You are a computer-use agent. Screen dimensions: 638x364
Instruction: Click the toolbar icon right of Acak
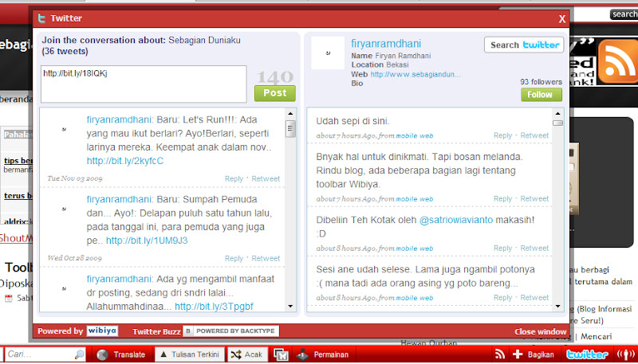click(x=282, y=354)
